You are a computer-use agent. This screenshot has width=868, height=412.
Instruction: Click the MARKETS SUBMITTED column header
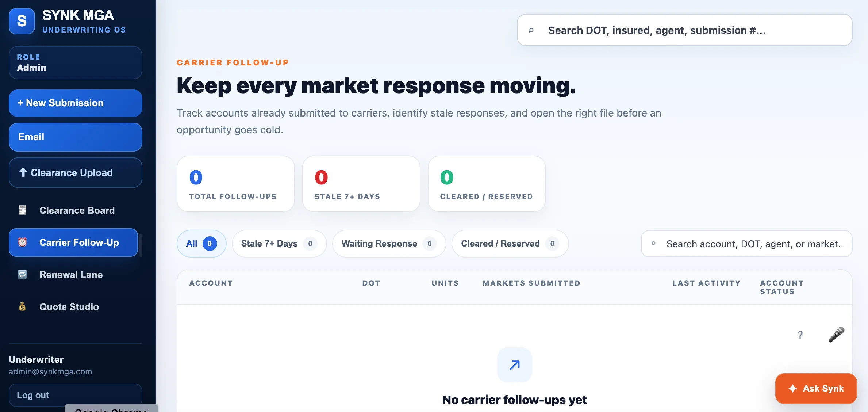click(x=531, y=283)
